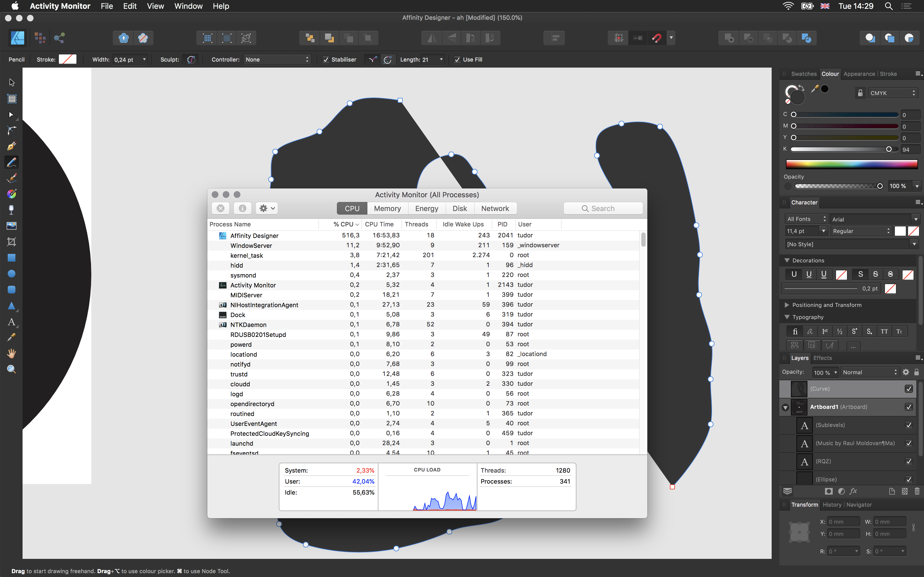This screenshot has height=577, width=924.
Task: Switch to the Pixel Persona icon
Action: coord(40,38)
